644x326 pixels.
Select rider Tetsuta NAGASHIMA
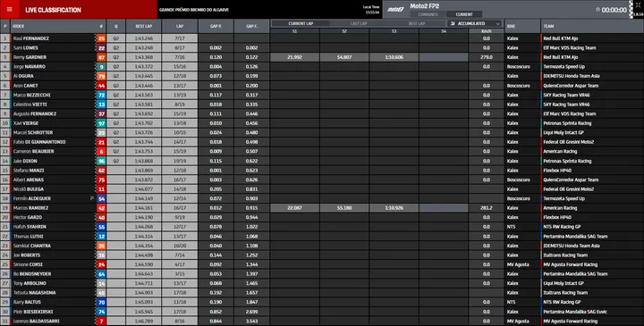point(35,293)
